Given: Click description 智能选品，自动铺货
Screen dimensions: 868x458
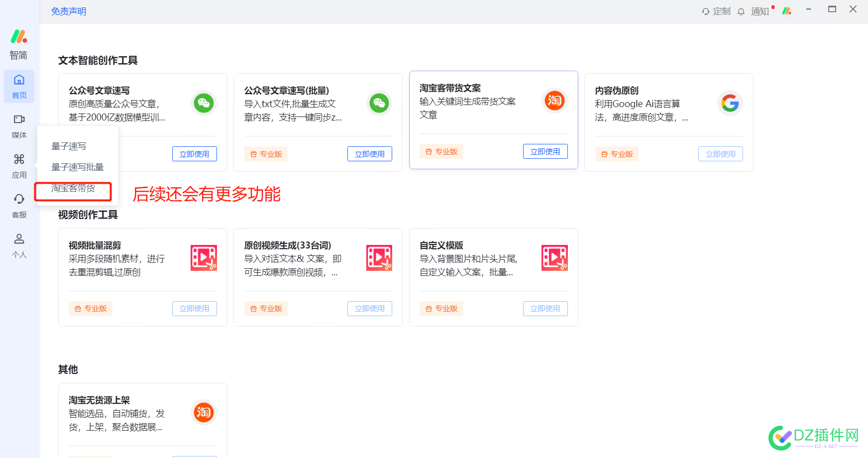Looking at the screenshot, I should click(117, 420).
